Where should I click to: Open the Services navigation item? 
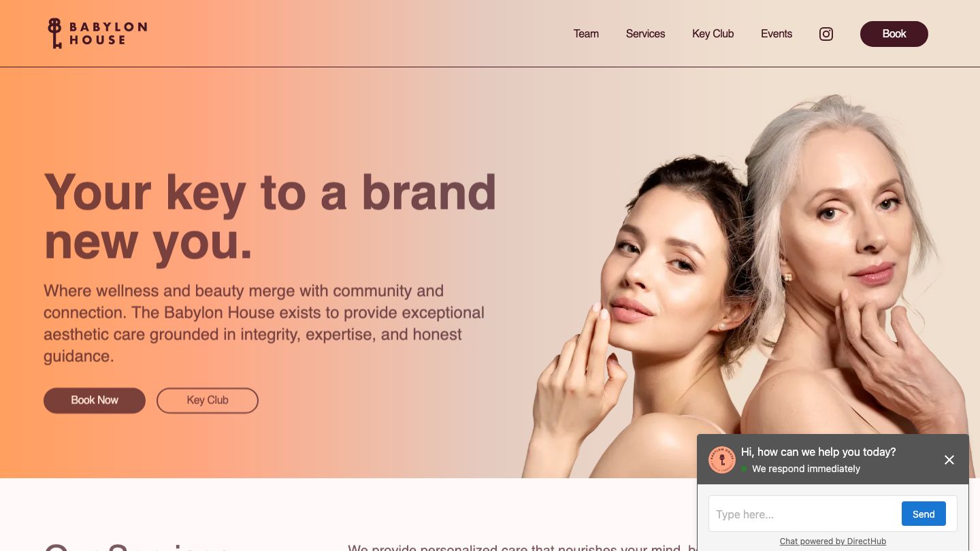pyautogui.click(x=645, y=34)
